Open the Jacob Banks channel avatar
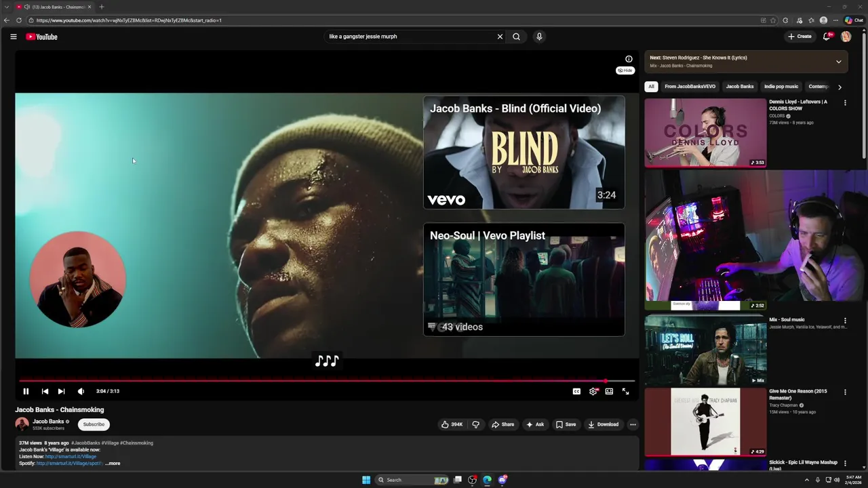 [22, 424]
